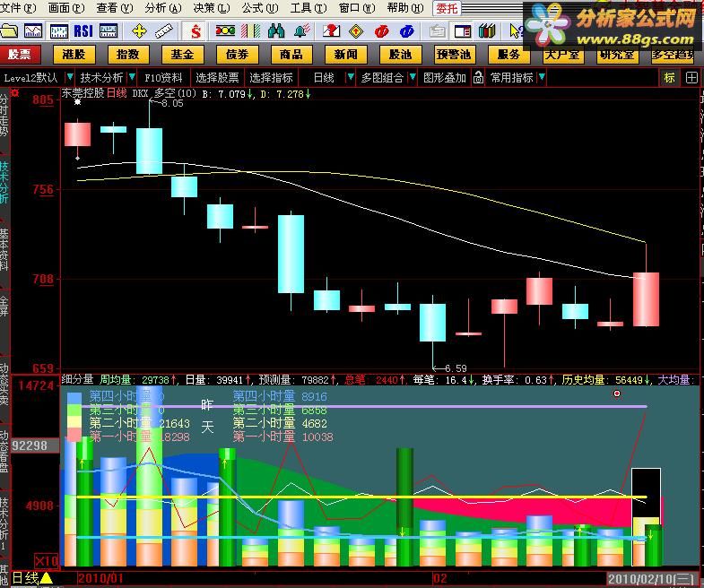Switch to the 债券 tab

click(237, 55)
